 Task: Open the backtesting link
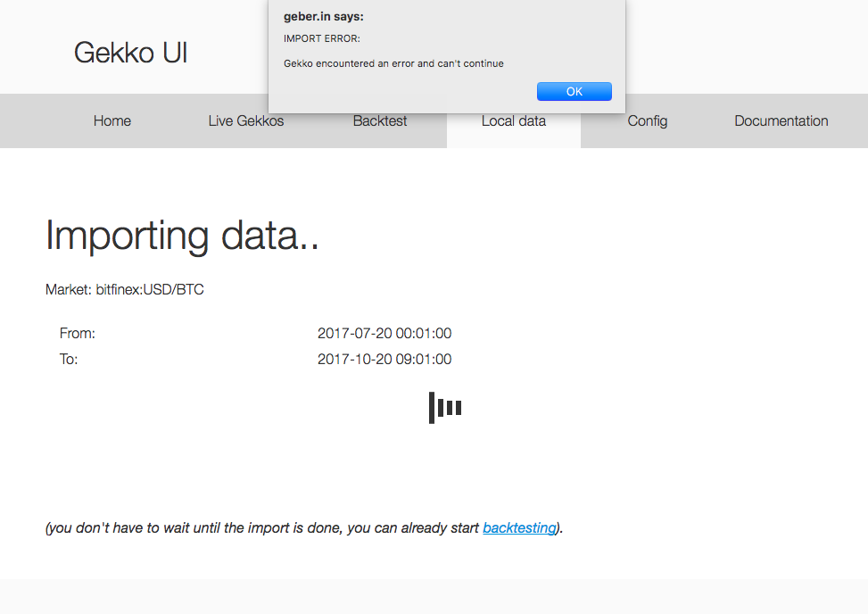coord(519,527)
